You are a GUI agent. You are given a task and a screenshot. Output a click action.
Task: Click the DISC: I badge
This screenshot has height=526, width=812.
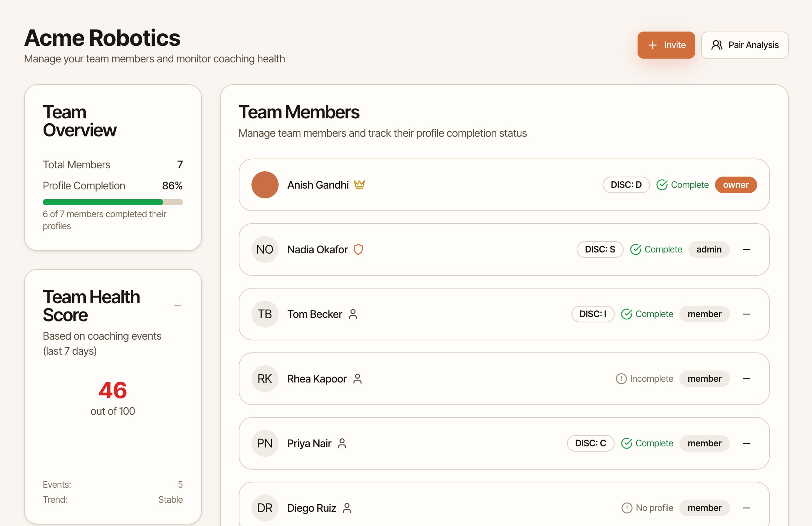pyautogui.click(x=593, y=314)
